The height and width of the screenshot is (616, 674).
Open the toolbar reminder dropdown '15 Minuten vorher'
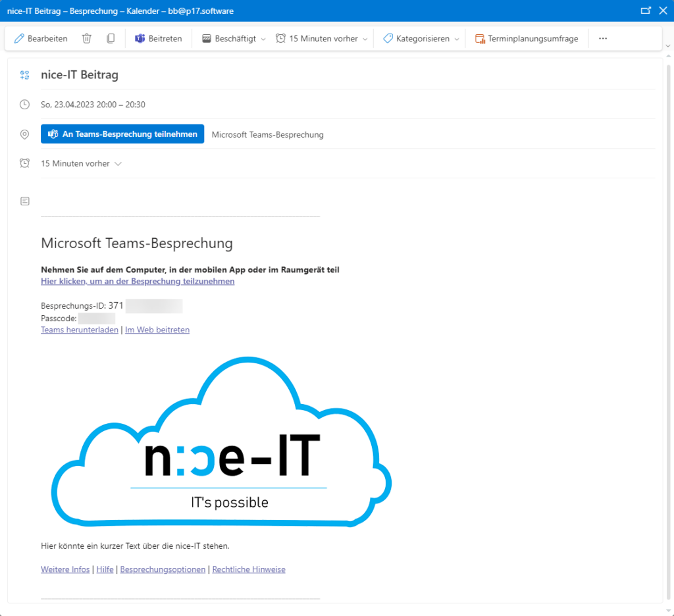point(321,39)
